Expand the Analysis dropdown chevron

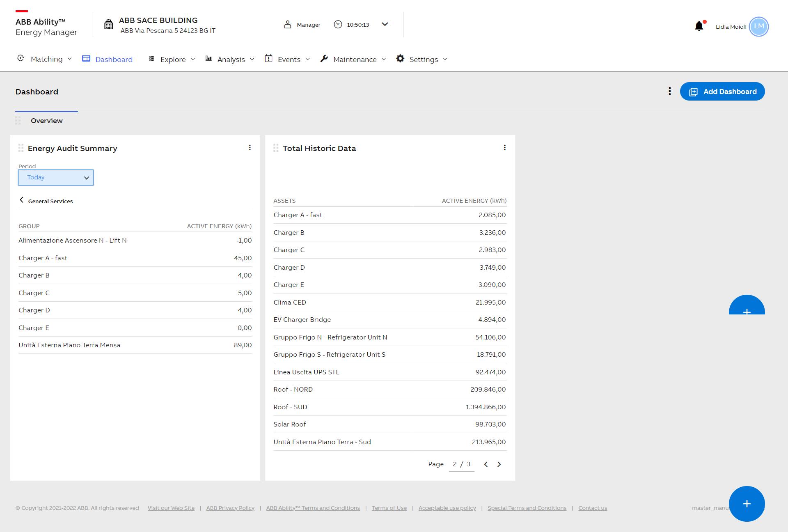click(252, 59)
